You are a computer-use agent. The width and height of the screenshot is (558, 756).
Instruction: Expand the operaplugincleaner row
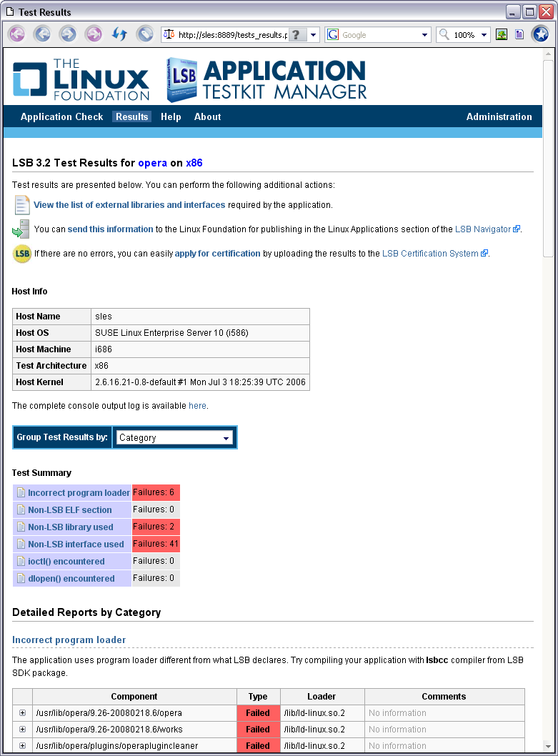[x=22, y=746]
